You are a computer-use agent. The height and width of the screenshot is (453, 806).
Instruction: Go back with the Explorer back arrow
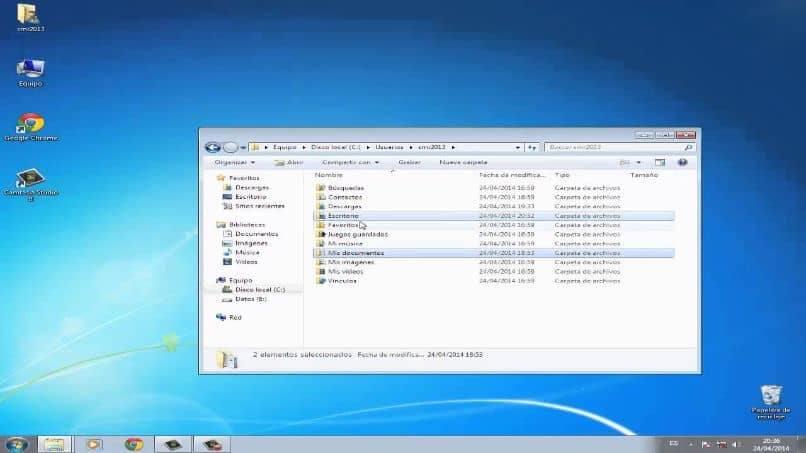[x=213, y=148]
